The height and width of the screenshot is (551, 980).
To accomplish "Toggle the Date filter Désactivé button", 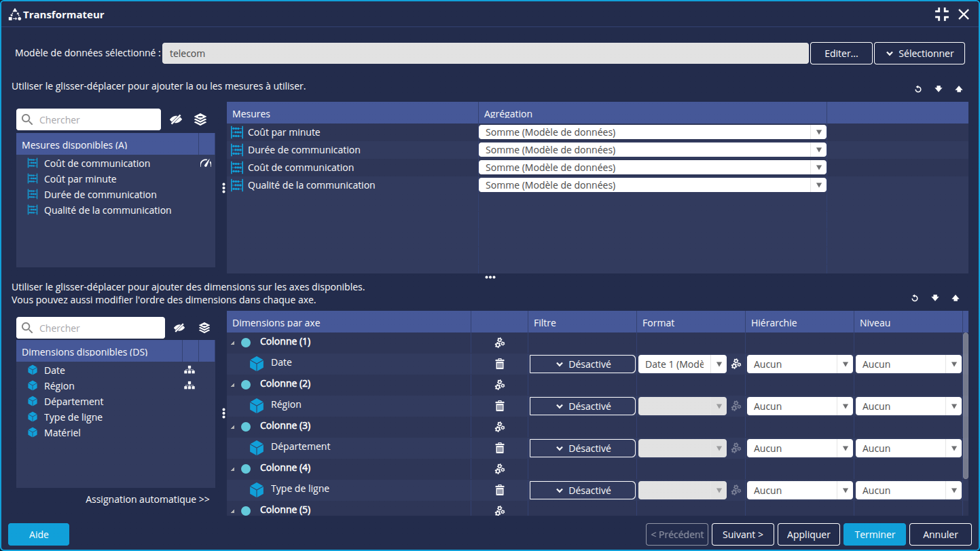I will pyautogui.click(x=583, y=364).
